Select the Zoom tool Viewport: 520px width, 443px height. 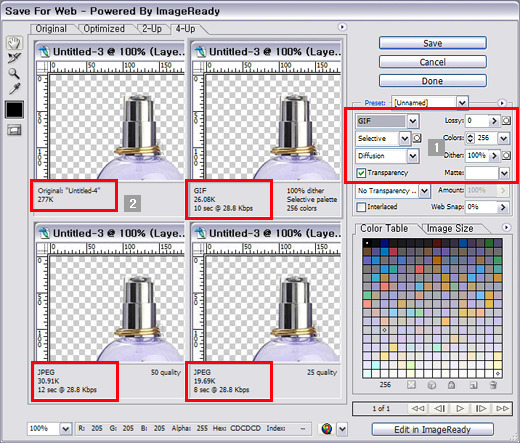click(x=14, y=74)
